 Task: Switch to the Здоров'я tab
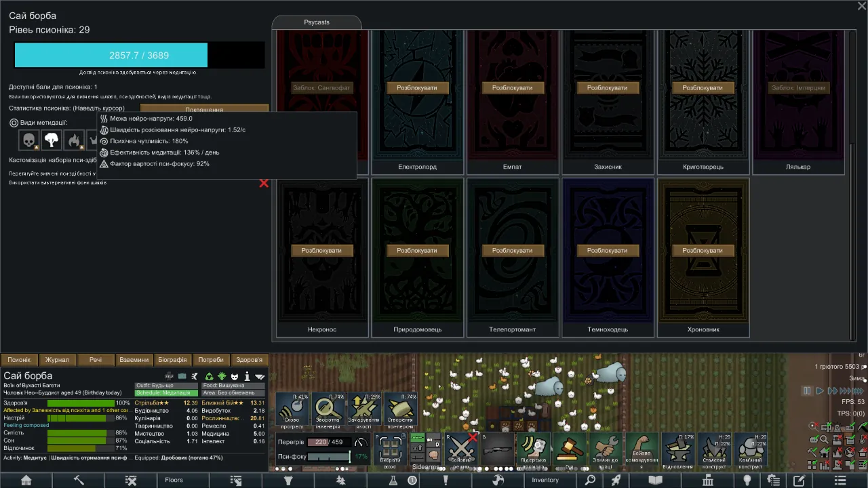[x=249, y=360]
